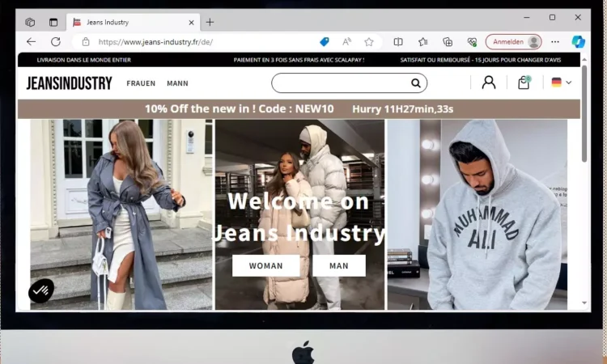Go back to the previous page
The height and width of the screenshot is (364, 607).
31,42
